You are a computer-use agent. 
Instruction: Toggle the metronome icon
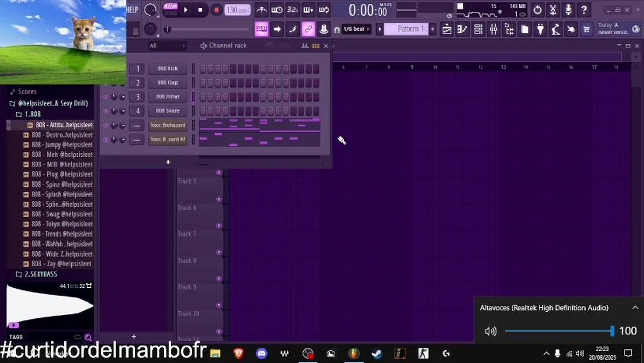click(261, 10)
